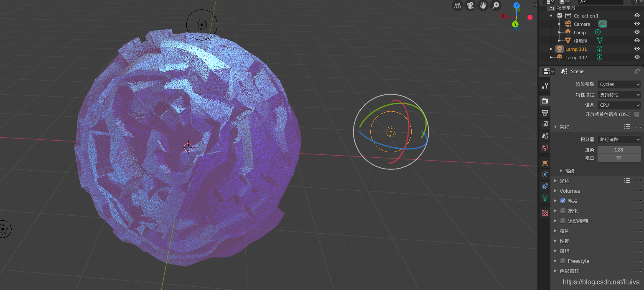Switch to camera view icon
This screenshot has width=644, height=290.
click(x=470, y=5)
